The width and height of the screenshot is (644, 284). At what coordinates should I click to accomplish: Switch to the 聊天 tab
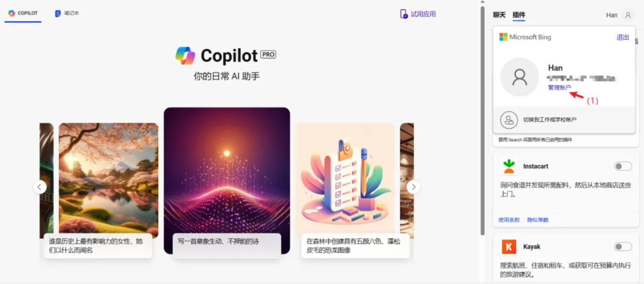pos(499,15)
